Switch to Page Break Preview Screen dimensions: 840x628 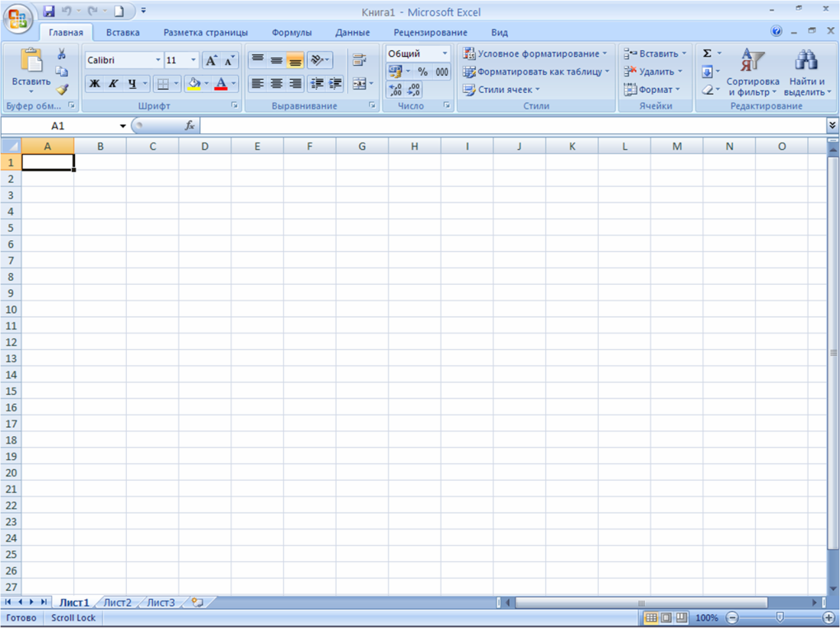pyautogui.click(x=681, y=618)
